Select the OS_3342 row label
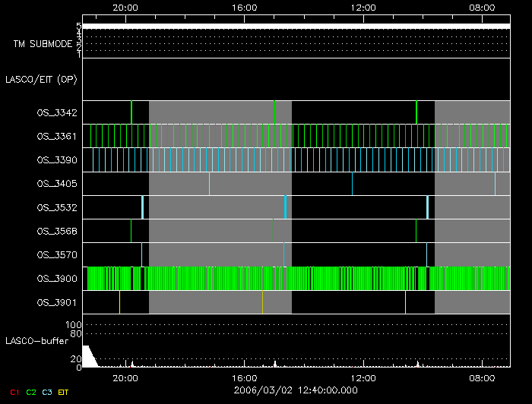The width and height of the screenshot is (532, 404). coord(57,113)
